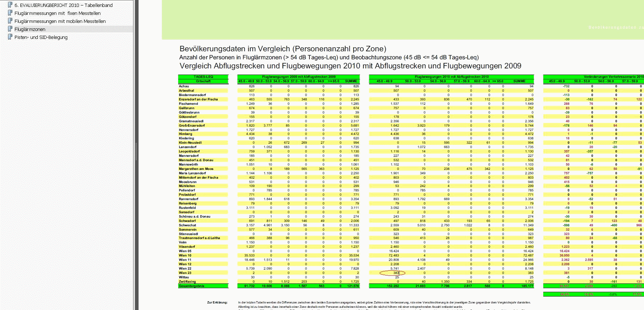This screenshot has width=644, height=310.
Task: Select the 'Wien 23' row label
Action: [x=185, y=273]
